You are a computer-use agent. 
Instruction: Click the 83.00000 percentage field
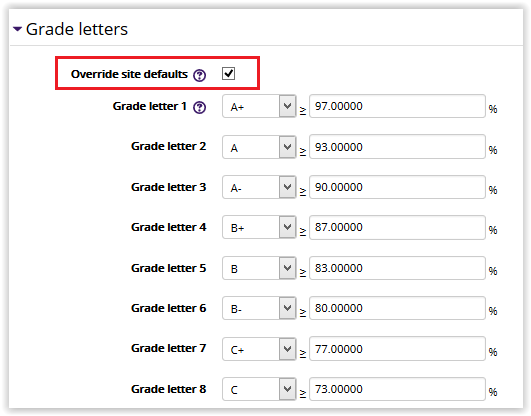click(x=398, y=268)
